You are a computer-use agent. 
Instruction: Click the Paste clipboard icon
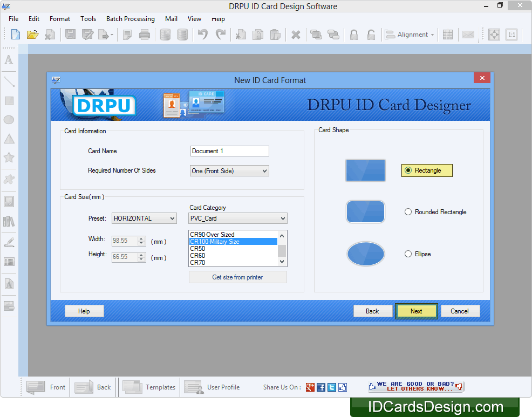pos(275,35)
